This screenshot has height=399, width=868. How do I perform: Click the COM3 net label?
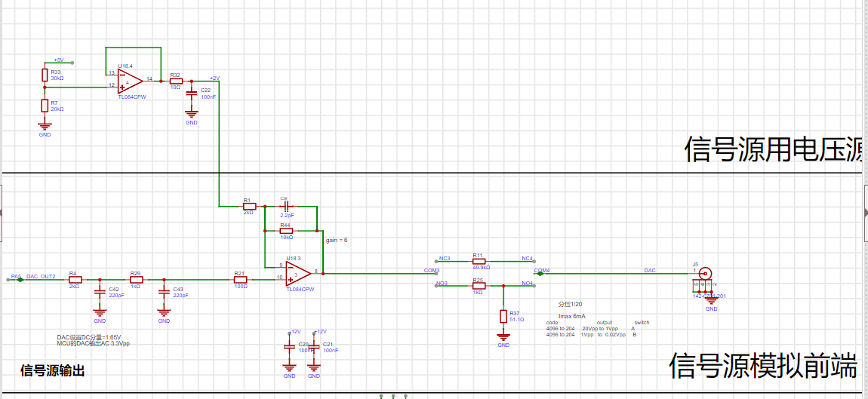tap(432, 270)
